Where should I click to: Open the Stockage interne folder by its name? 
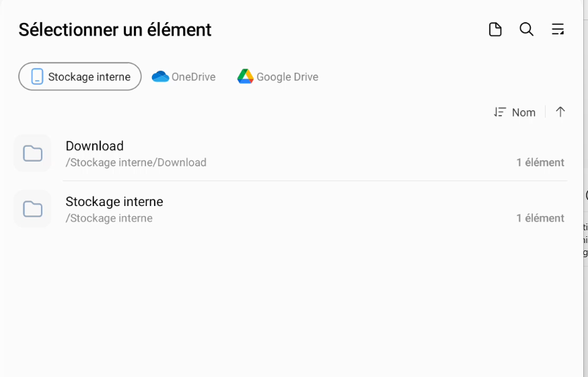(x=114, y=201)
